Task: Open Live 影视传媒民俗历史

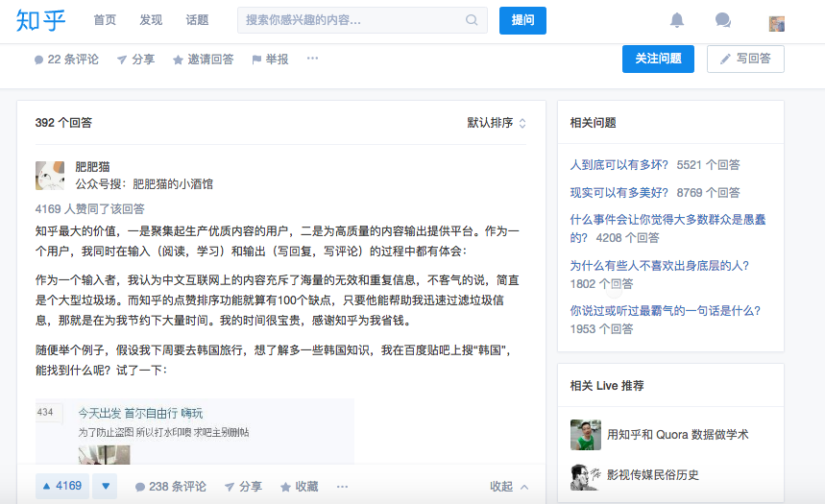Action: click(653, 474)
